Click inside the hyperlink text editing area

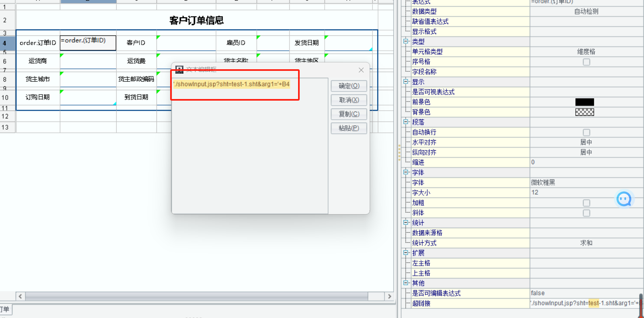pos(249,146)
